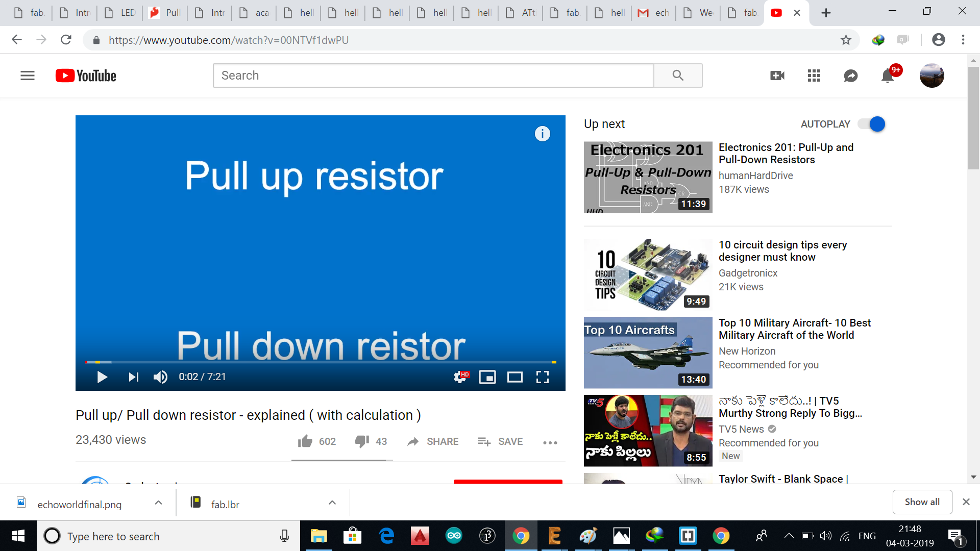Seek along the video progress bar
Image resolution: width=980 pixels, height=551 pixels.
tap(320, 362)
